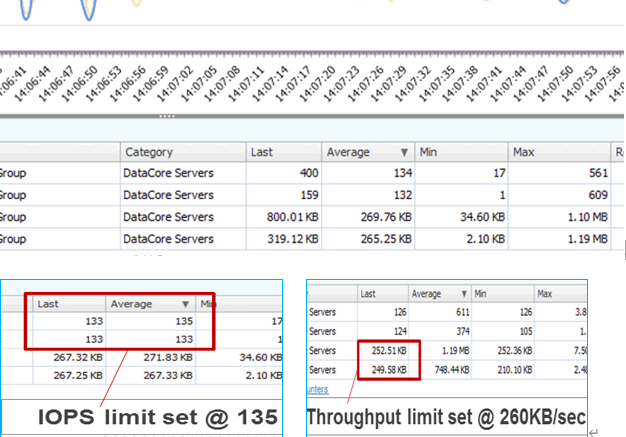Toggle sort arrow on main Average column
626x437 pixels.
[404, 153]
